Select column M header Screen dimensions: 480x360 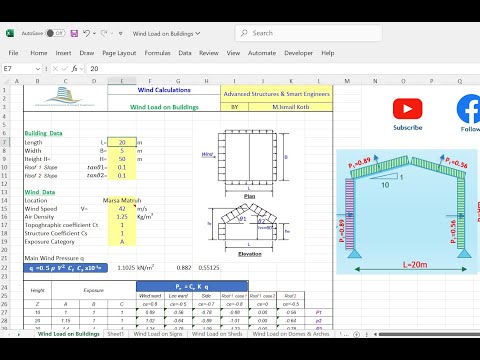click(347, 81)
